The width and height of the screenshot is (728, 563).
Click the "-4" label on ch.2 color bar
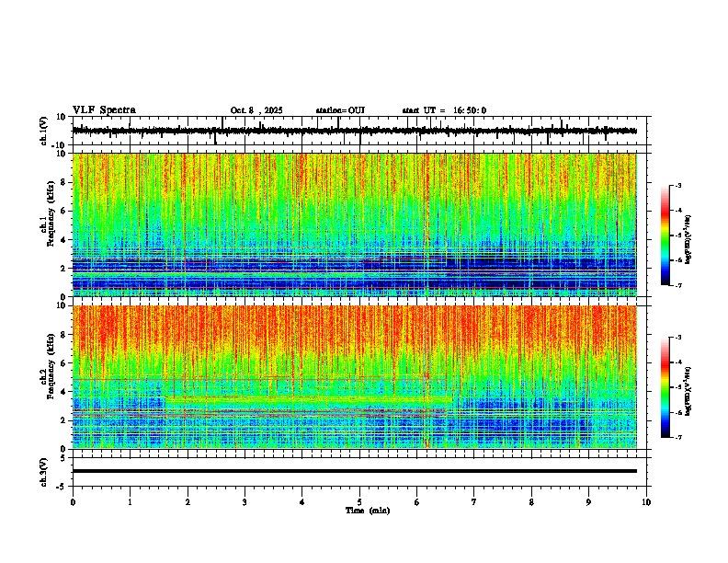(x=678, y=362)
